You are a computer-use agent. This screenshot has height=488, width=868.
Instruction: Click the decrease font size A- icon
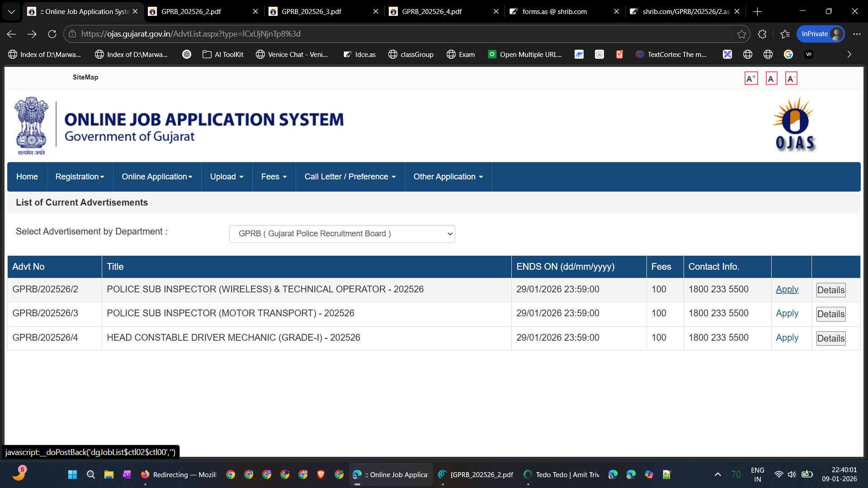click(x=791, y=79)
